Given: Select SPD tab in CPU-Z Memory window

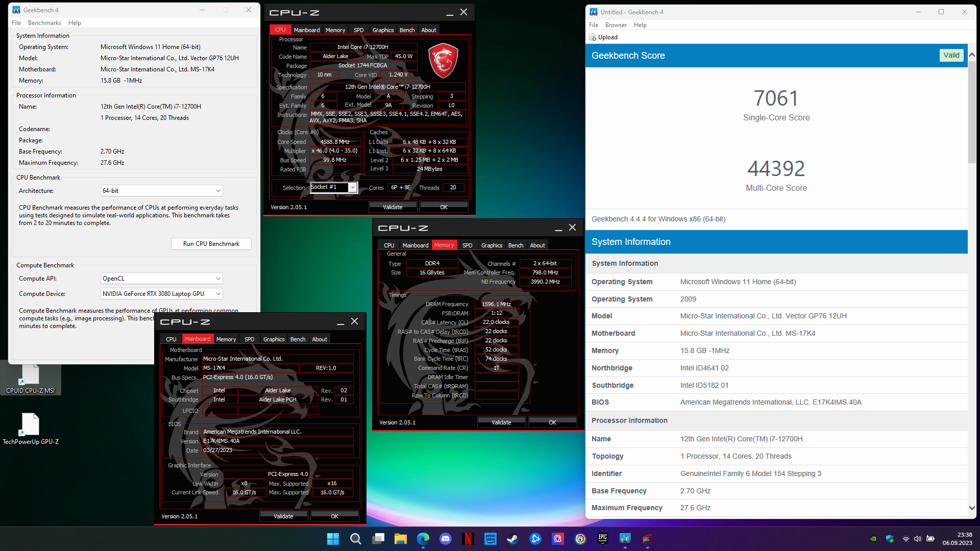Looking at the screenshot, I should tap(467, 245).
